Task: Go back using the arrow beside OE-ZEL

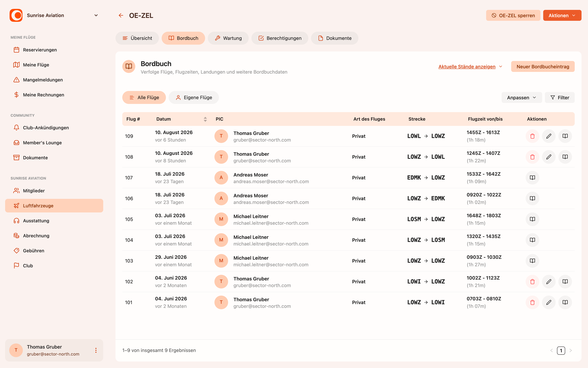Action: click(x=121, y=16)
